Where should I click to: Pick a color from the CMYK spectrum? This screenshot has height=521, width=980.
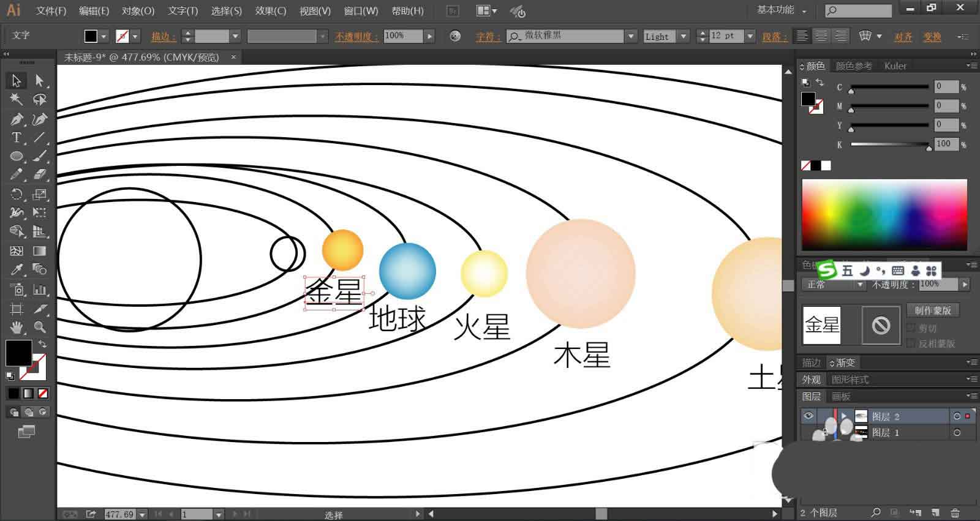point(884,215)
